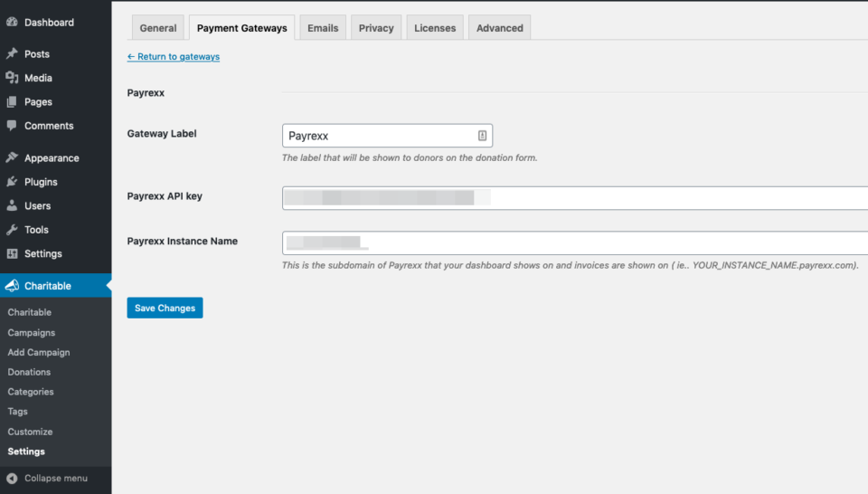Click the Gateway Label field label
This screenshot has height=494, width=868.
[162, 134]
